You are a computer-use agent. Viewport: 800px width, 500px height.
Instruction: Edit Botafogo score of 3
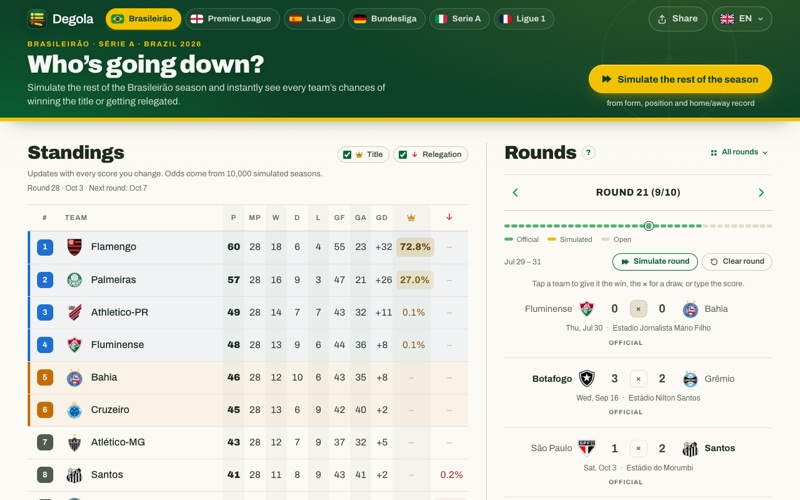(x=614, y=379)
